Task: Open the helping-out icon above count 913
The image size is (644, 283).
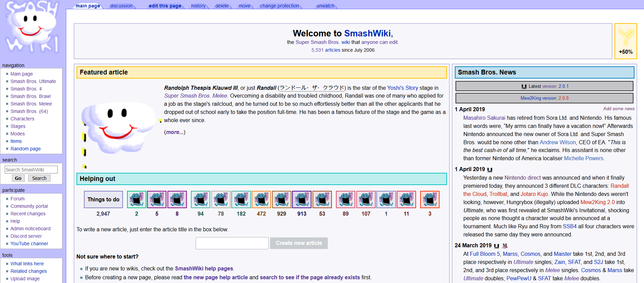Action: click(302, 199)
